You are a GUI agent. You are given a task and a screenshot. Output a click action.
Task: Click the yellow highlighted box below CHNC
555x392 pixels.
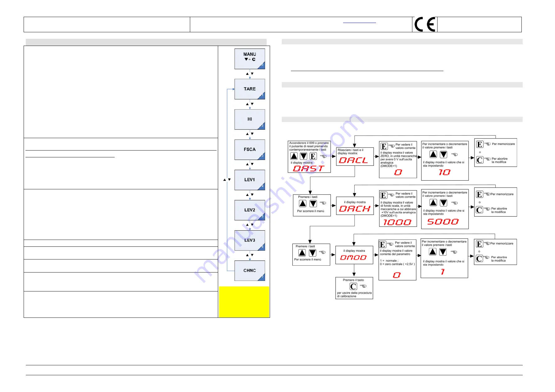click(244, 302)
